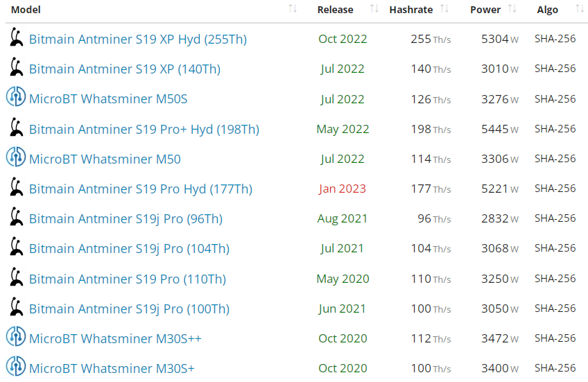Click the 126 Th/s hashrate value

click(431, 99)
